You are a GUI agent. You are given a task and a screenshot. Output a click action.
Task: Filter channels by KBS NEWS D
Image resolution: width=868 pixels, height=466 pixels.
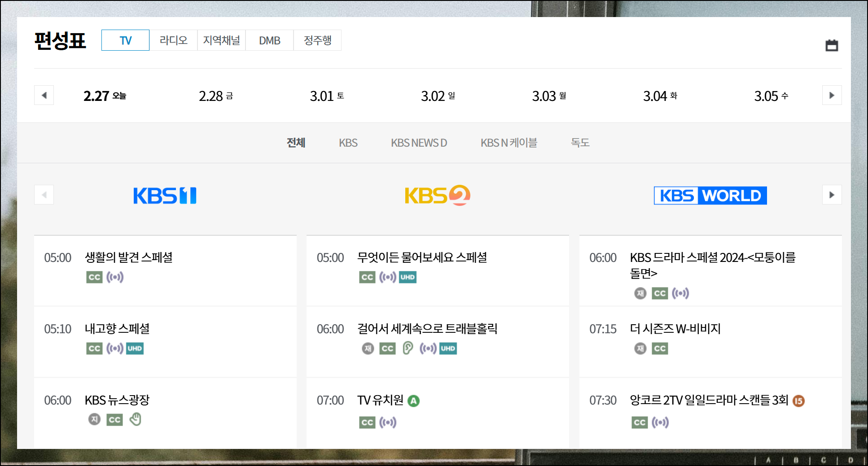[x=419, y=143]
